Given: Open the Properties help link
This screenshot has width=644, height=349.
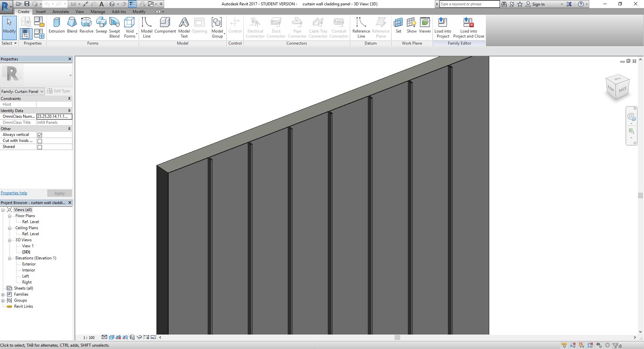Looking at the screenshot, I should click(x=14, y=193).
